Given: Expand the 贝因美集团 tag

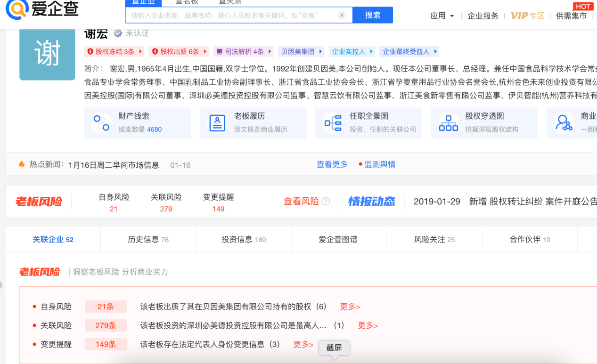Looking at the screenshot, I should (x=301, y=51).
